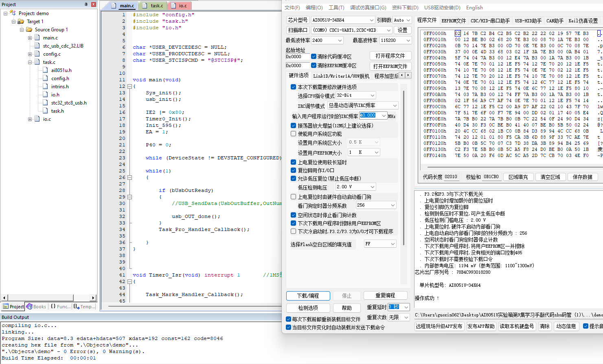Click Project panel scrollbar right arrow

coord(93,298)
